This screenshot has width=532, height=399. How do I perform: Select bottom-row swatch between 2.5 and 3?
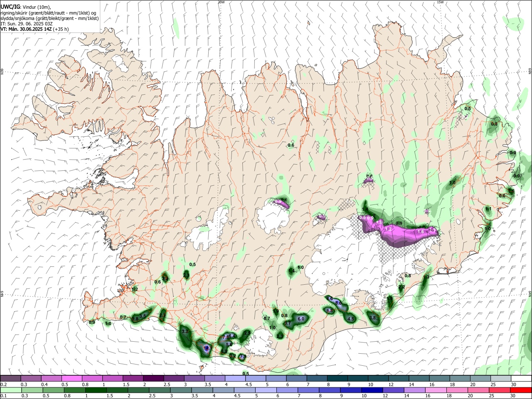click(160, 390)
